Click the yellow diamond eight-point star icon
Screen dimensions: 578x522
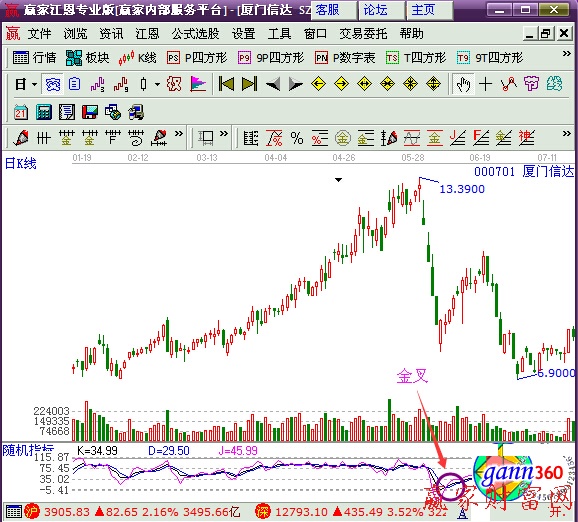(x=410, y=84)
